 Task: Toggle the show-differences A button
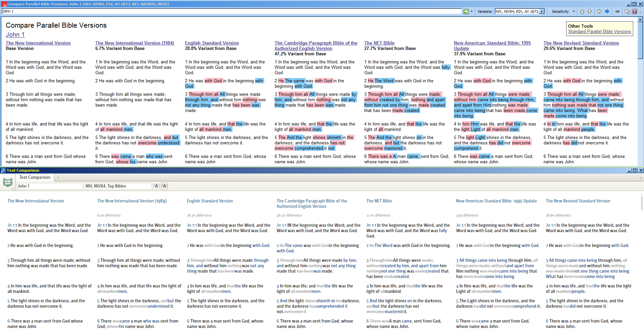tap(156, 186)
